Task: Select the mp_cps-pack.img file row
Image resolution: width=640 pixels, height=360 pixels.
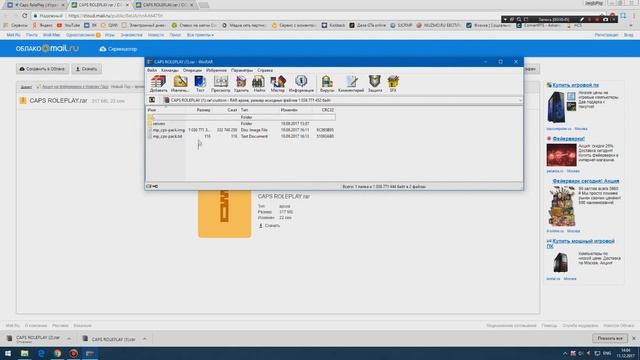Action: point(241,130)
